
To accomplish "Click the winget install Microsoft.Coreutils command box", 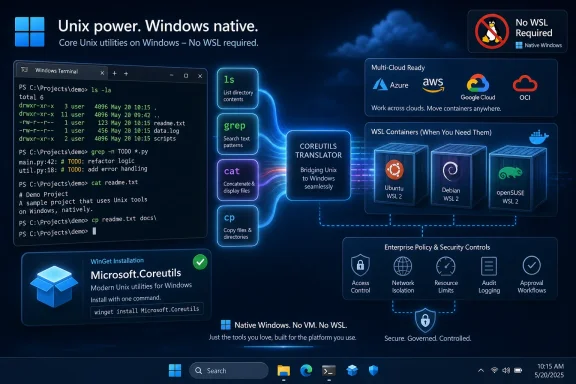I will point(147,311).
